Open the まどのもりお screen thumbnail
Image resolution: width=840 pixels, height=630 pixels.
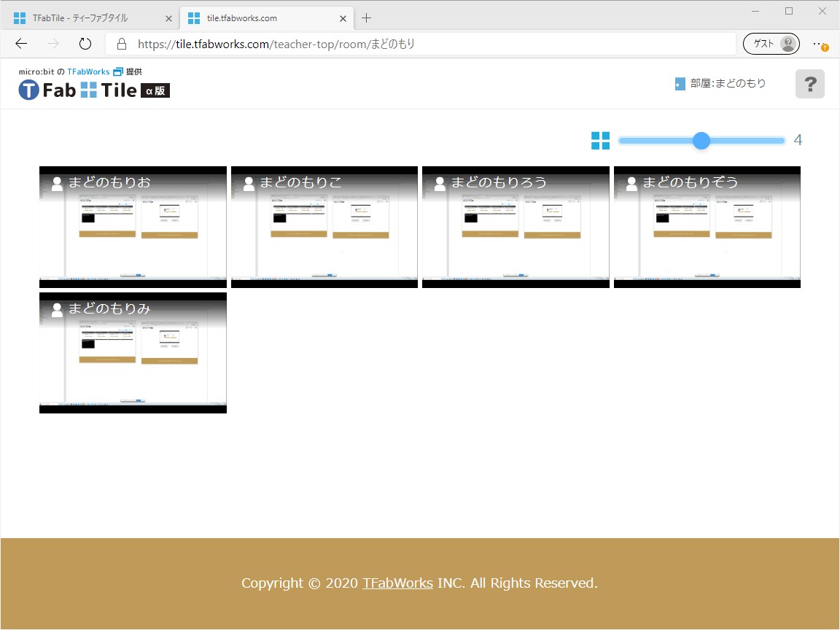tap(133, 227)
